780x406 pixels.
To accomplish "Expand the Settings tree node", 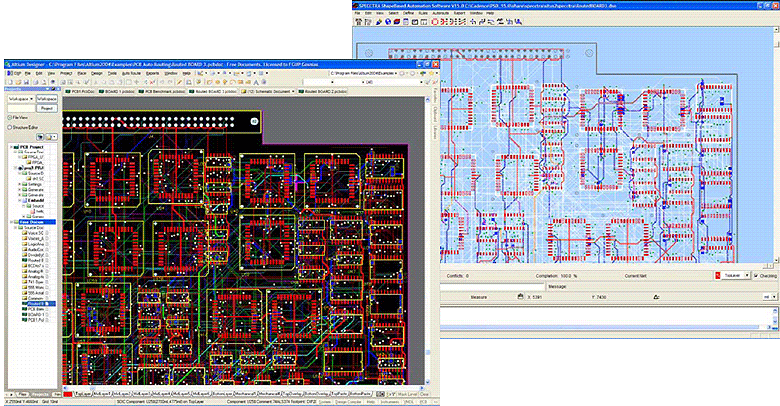I will (x=20, y=184).
